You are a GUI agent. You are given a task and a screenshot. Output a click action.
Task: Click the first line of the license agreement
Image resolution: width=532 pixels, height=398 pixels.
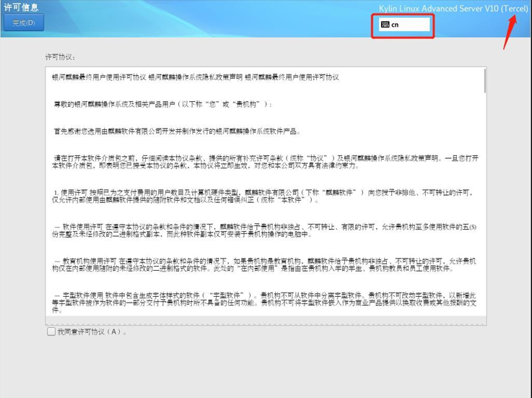(196, 77)
